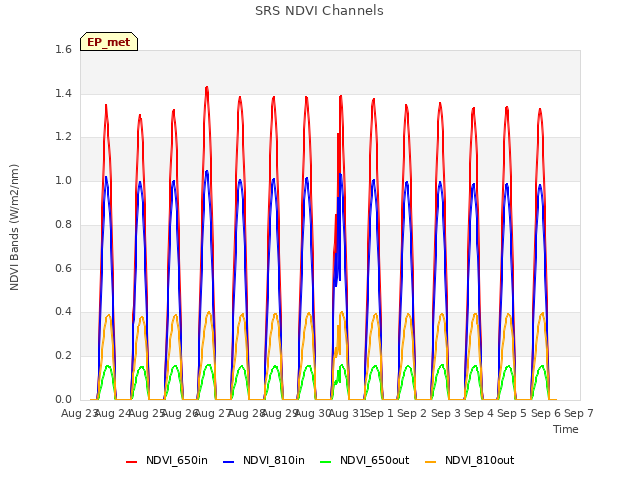
Task: Click the x-axis label Sep 7
Action: tap(579, 413)
